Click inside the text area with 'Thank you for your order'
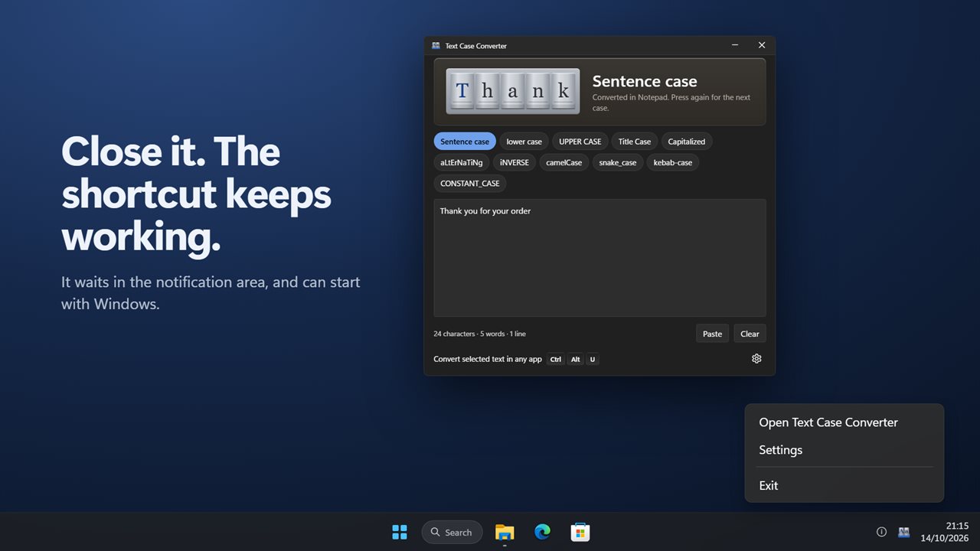The width and height of the screenshot is (980, 551). coord(599,258)
